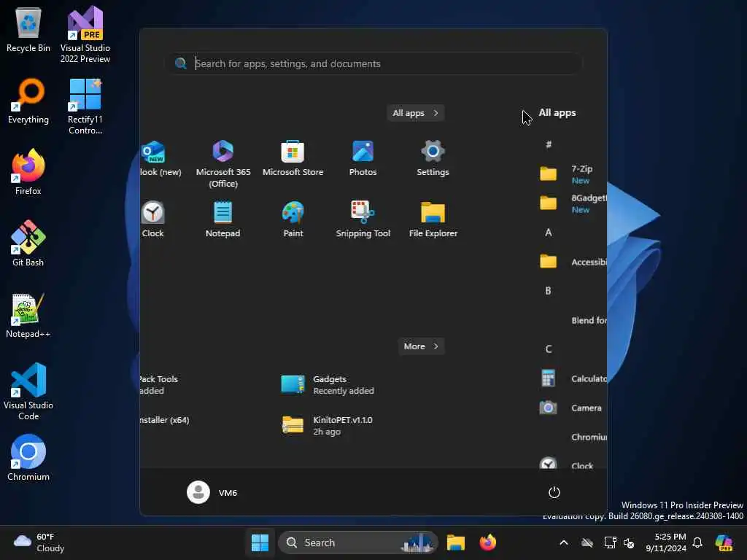Open the notification bell in the taskbar
Viewport: 747px width, 560px height.
tap(697, 542)
